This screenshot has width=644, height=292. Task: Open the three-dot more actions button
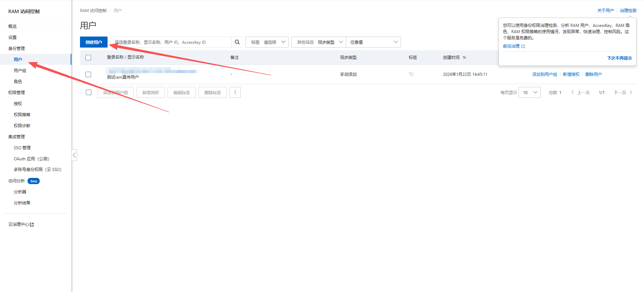235,92
